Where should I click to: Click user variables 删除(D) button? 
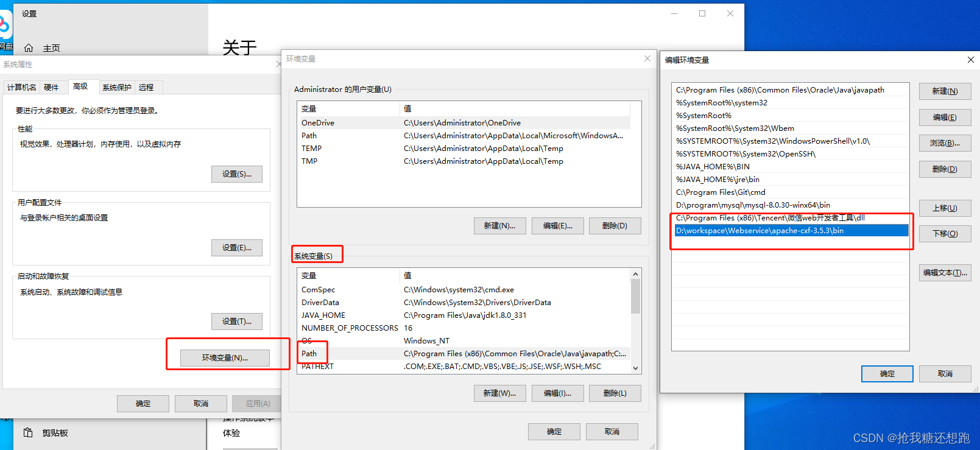click(615, 226)
